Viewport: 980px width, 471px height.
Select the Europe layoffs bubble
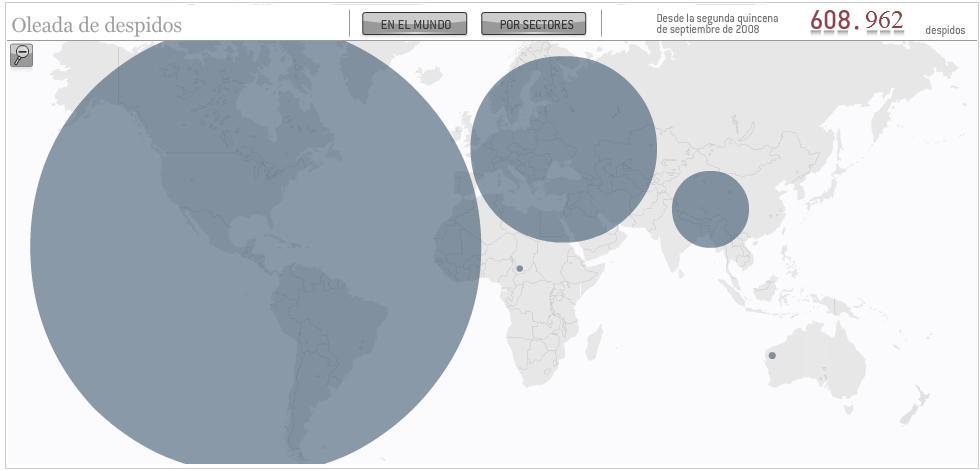(x=564, y=149)
